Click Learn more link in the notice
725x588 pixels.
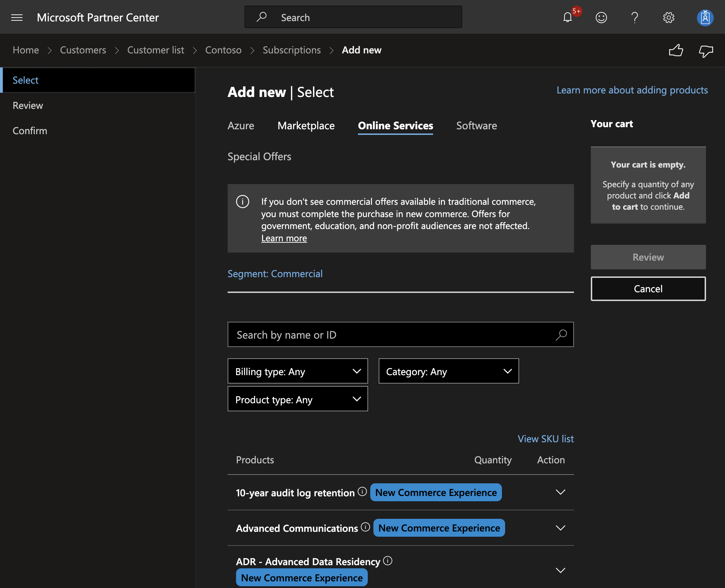coord(284,238)
